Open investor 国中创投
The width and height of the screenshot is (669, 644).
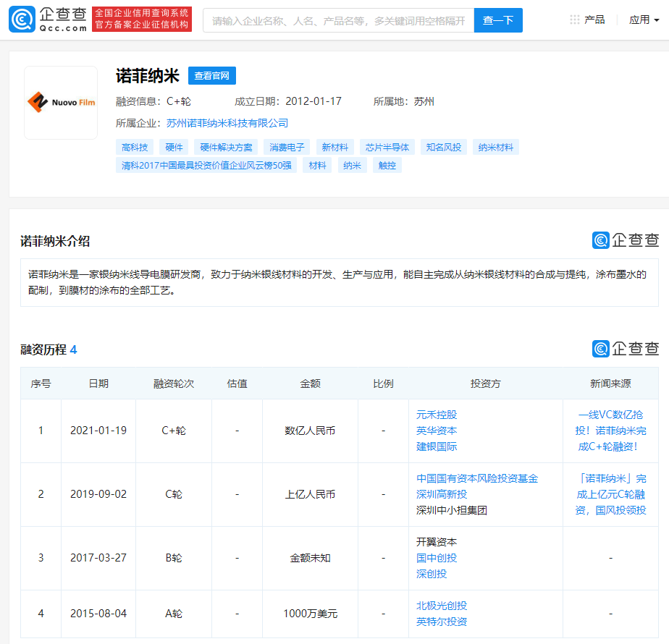[x=437, y=558]
